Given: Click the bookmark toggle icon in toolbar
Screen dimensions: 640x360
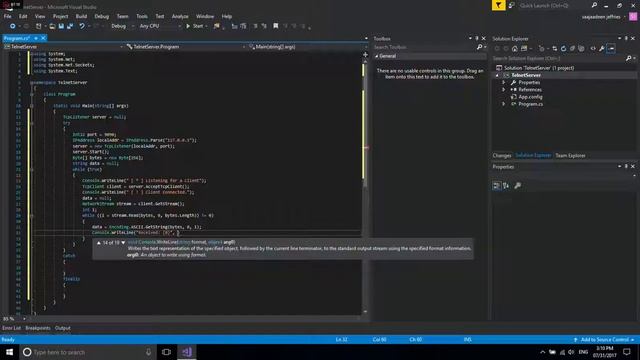Looking at the screenshot, I should click(x=276, y=26).
